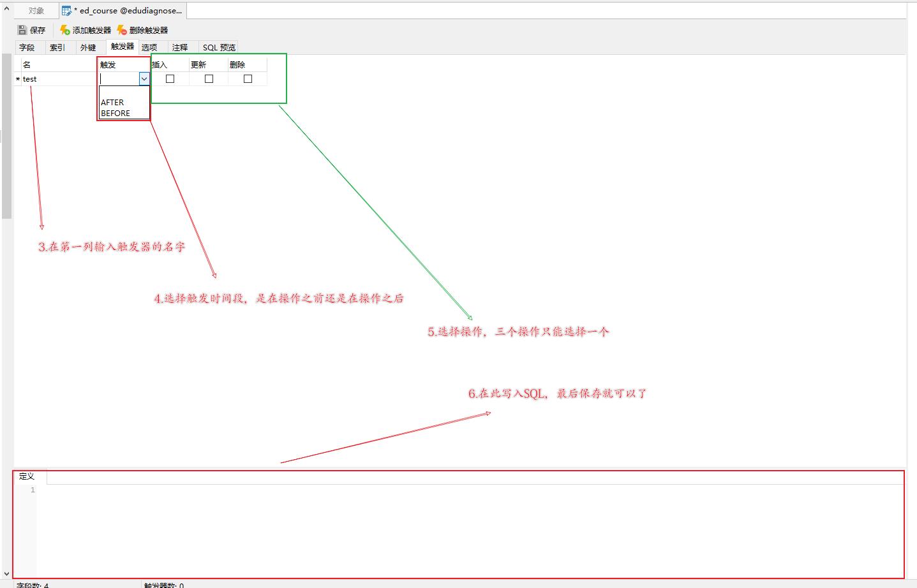Screen dimensions: 917x588
Task: Open the 字段 tab
Action: pyautogui.click(x=27, y=47)
